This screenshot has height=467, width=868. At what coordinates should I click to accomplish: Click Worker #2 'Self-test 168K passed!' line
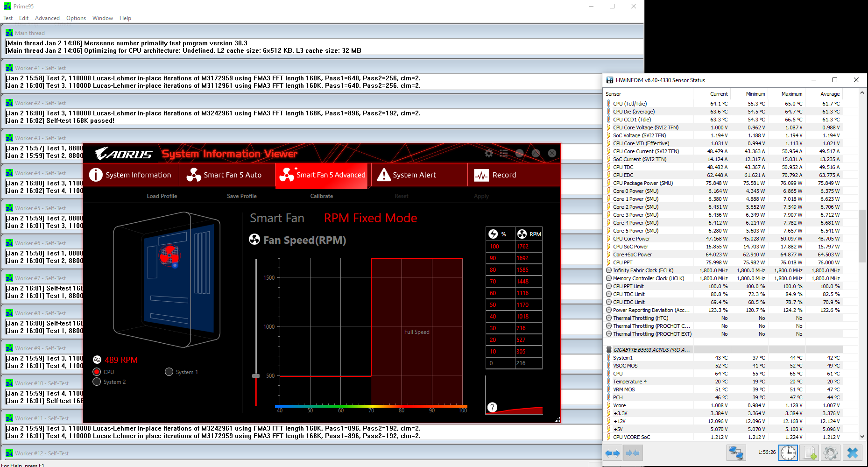pyautogui.click(x=60, y=120)
